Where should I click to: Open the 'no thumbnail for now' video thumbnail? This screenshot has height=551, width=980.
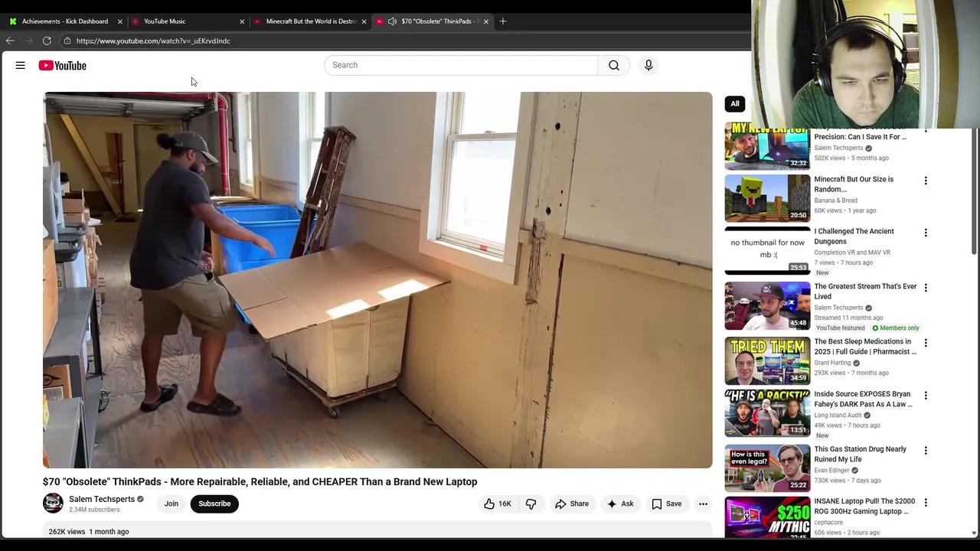tap(767, 250)
